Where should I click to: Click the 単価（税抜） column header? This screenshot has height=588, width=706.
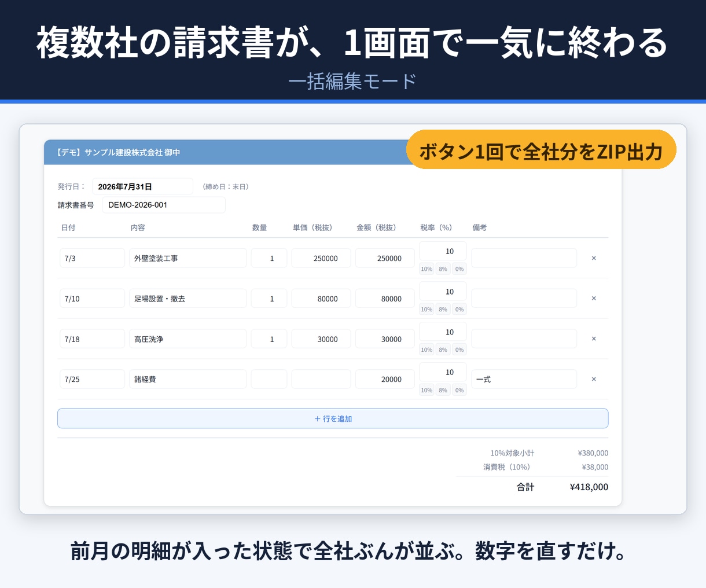[312, 227]
